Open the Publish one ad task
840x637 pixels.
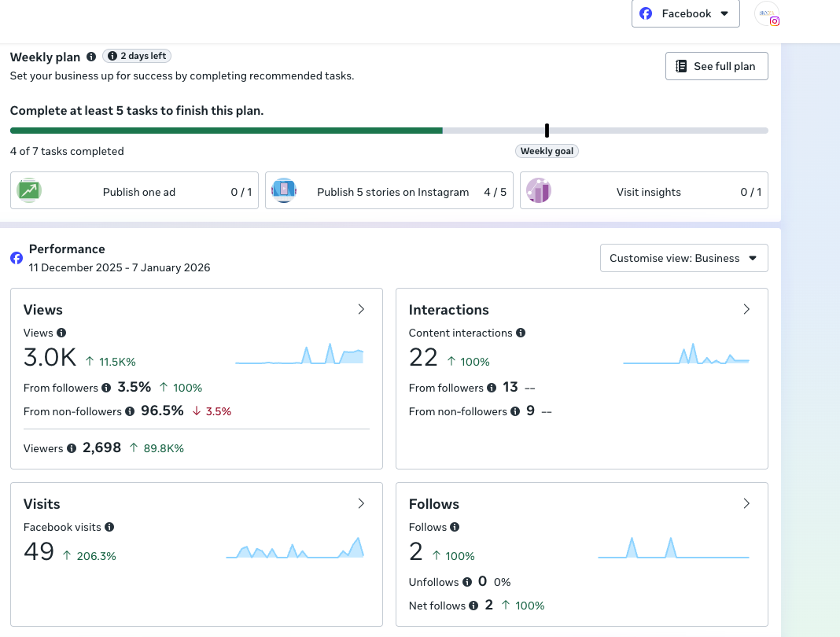point(134,190)
